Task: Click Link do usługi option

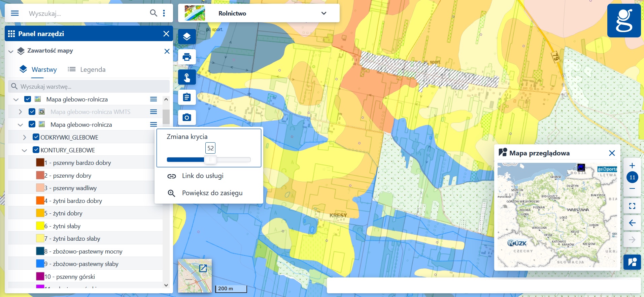Action: (x=202, y=176)
